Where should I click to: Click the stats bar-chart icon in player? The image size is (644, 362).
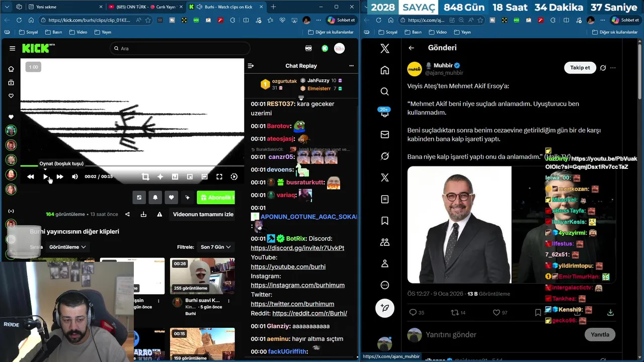[x=175, y=176]
